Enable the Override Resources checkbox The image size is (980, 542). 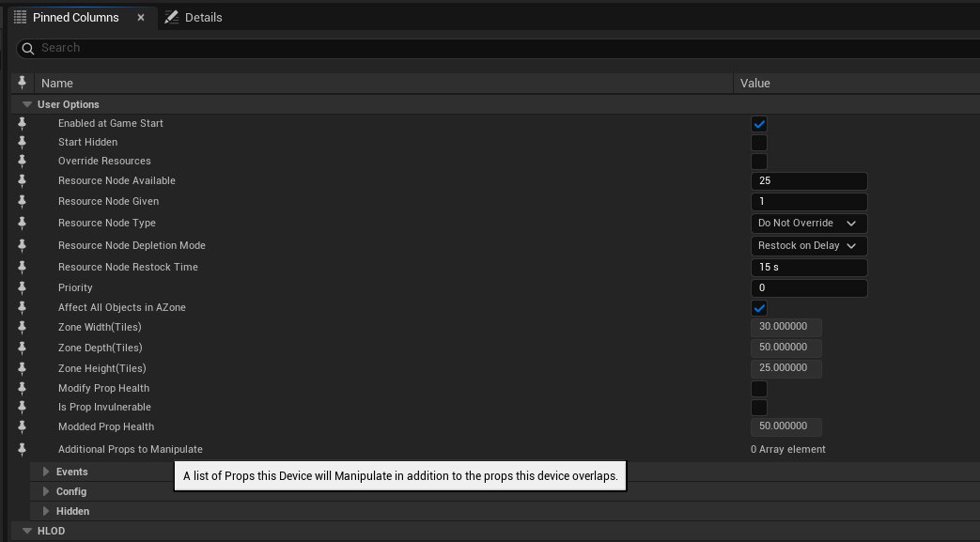tap(759, 162)
